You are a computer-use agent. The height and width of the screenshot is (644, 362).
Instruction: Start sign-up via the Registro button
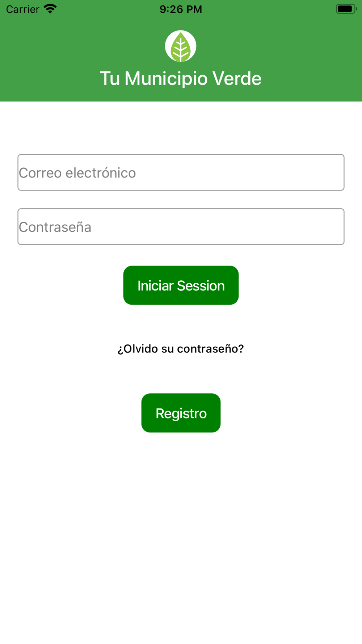(181, 413)
